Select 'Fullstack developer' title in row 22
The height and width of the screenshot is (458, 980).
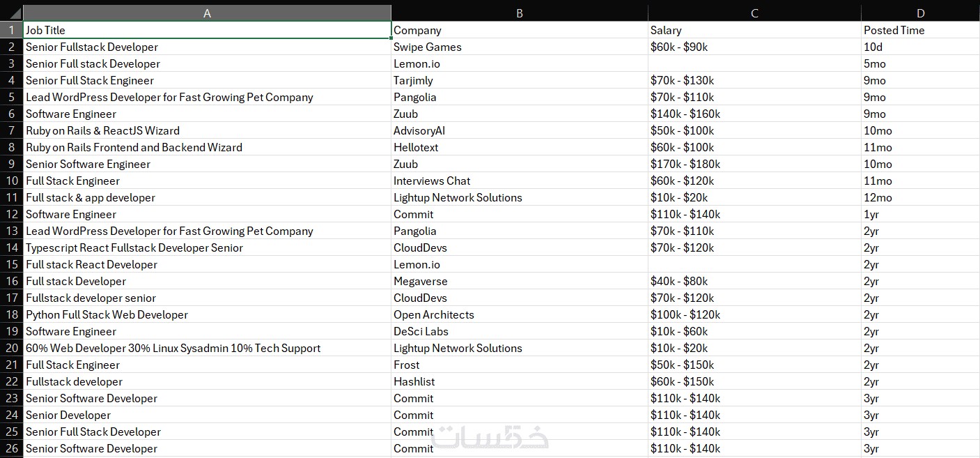tap(207, 381)
